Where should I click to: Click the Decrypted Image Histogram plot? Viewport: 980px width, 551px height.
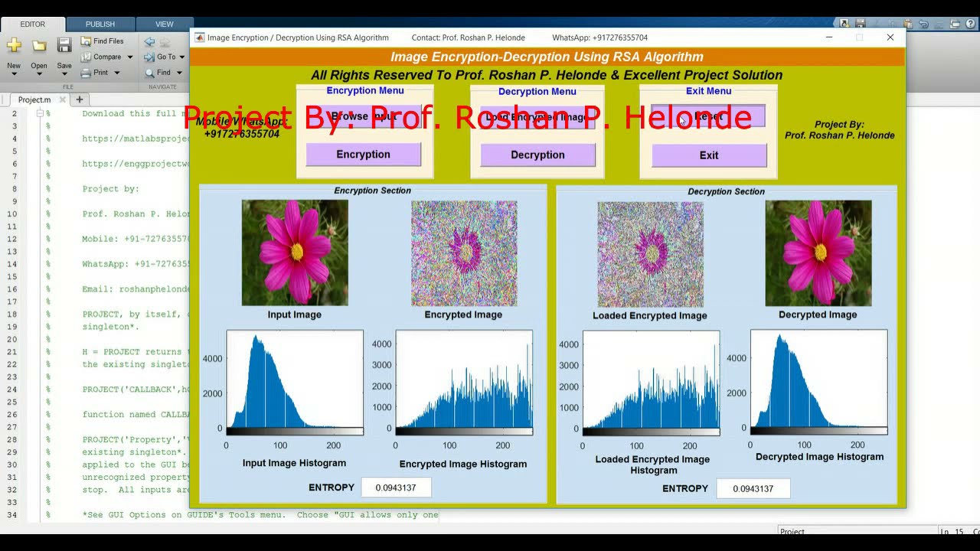click(819, 378)
